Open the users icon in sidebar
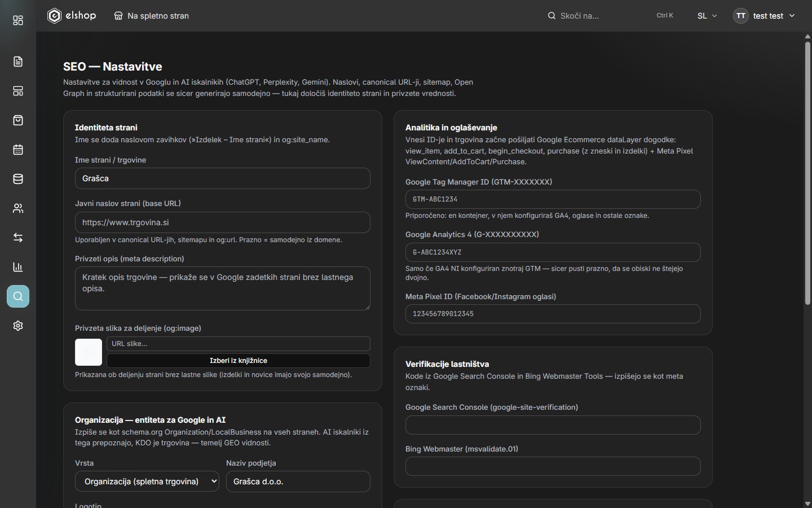Viewport: 812px width, 508px height. coord(18,208)
